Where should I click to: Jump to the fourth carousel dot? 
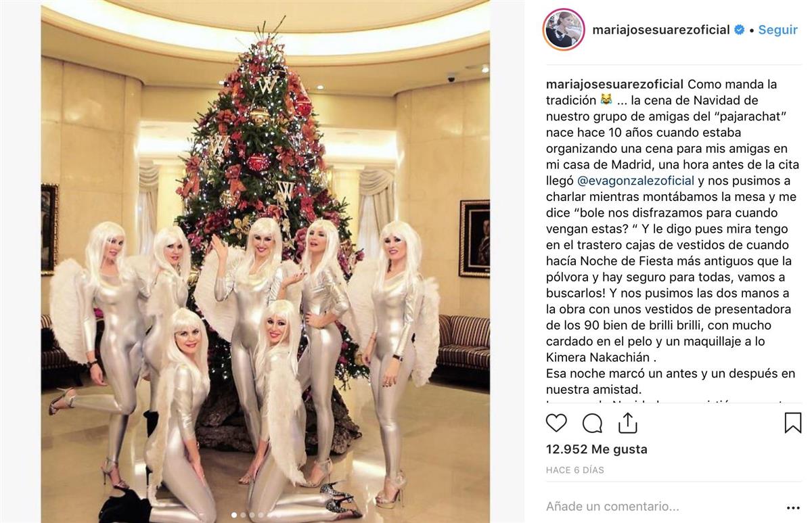click(261, 515)
